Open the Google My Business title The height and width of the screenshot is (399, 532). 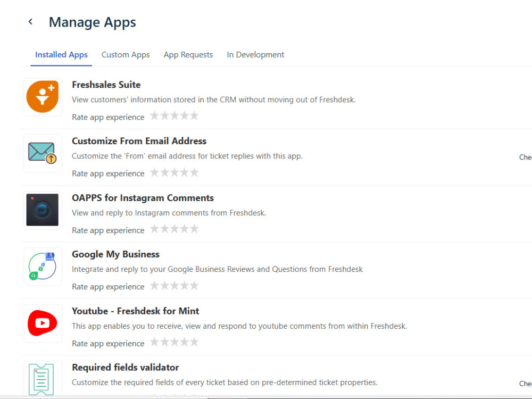pyautogui.click(x=115, y=254)
